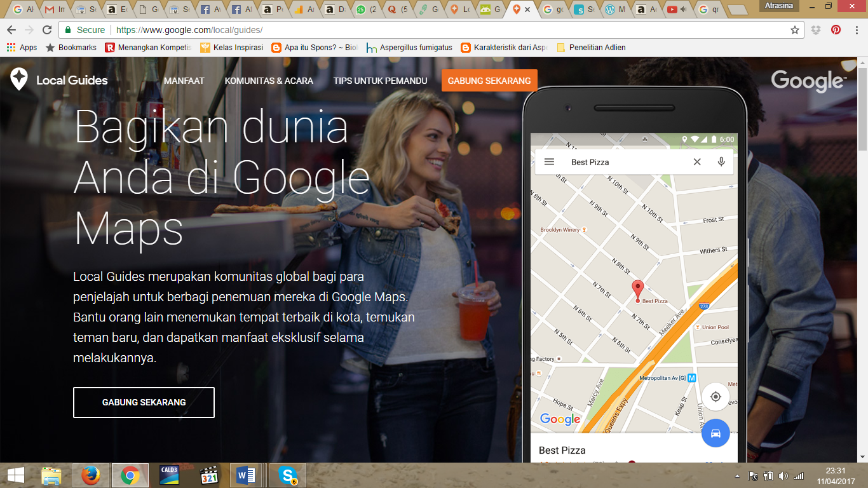
Task: Reload the page in Chrome
Action: [47, 30]
